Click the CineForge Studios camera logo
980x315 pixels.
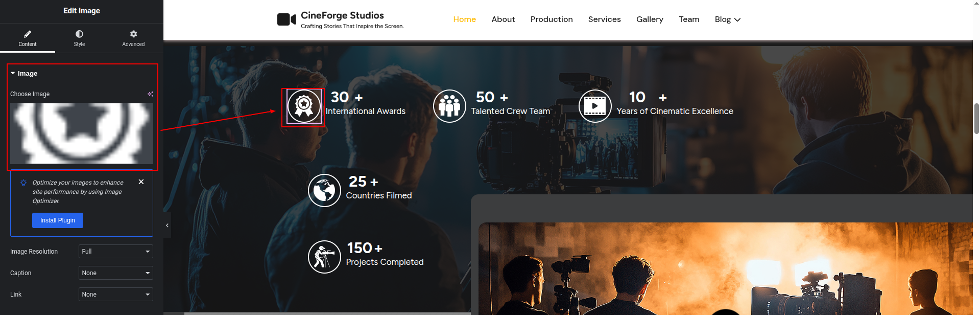click(x=286, y=19)
